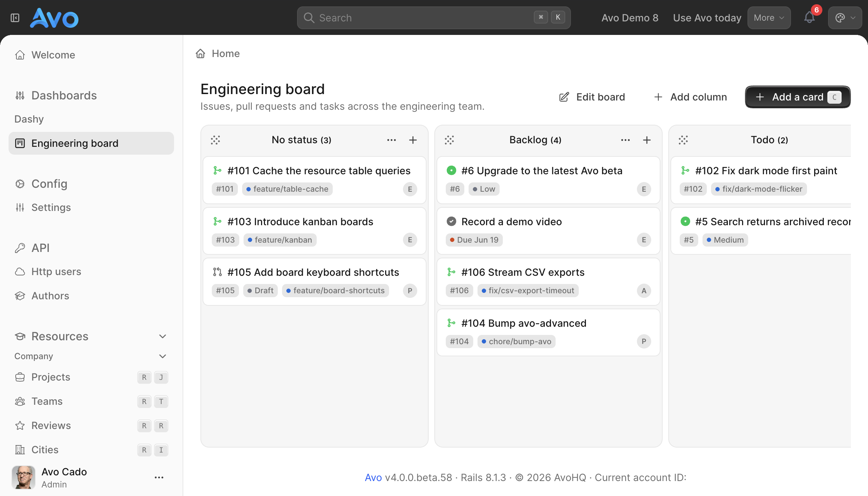
Task: Click the Home breadcrumb icon
Action: pos(200,53)
